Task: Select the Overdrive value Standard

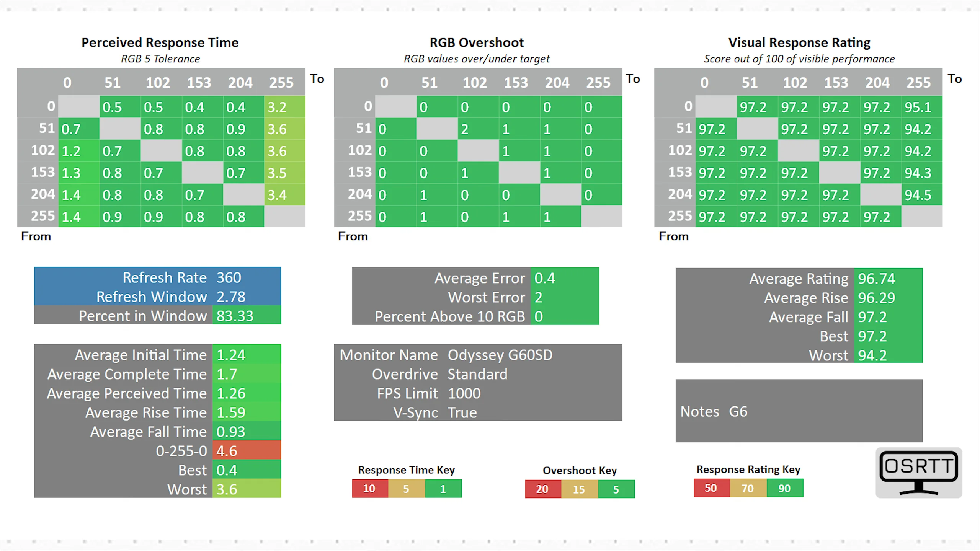Action: [477, 374]
